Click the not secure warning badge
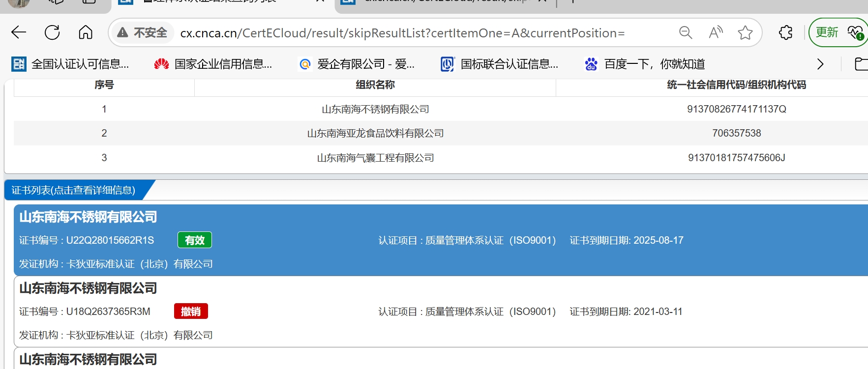The width and height of the screenshot is (868, 369). coord(143,32)
